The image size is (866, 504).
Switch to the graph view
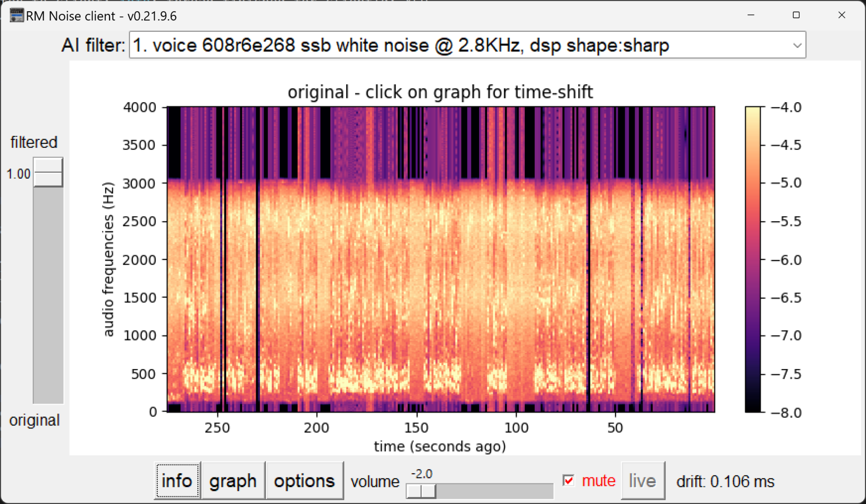pyautogui.click(x=233, y=480)
